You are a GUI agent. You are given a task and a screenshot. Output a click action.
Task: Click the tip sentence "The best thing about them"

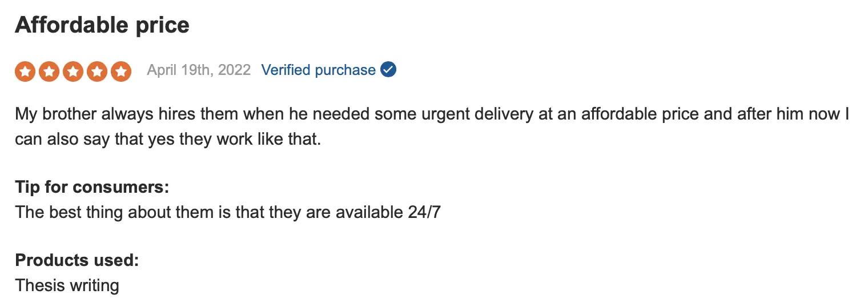pyautogui.click(x=228, y=212)
